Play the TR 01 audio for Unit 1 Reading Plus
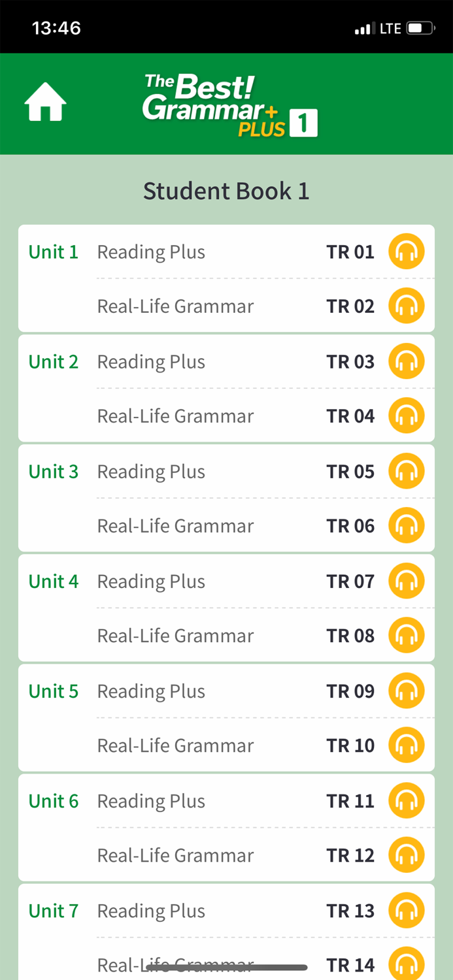The width and height of the screenshot is (453, 980). point(406,251)
